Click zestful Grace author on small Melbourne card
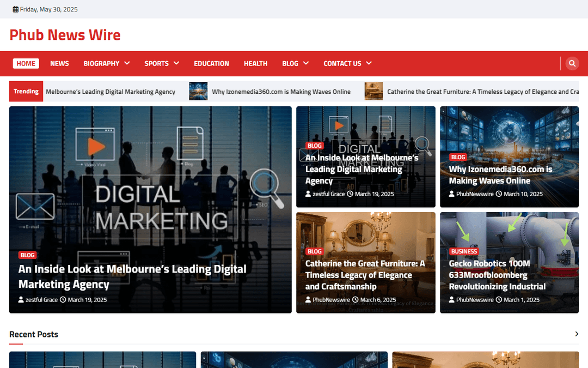 324,194
